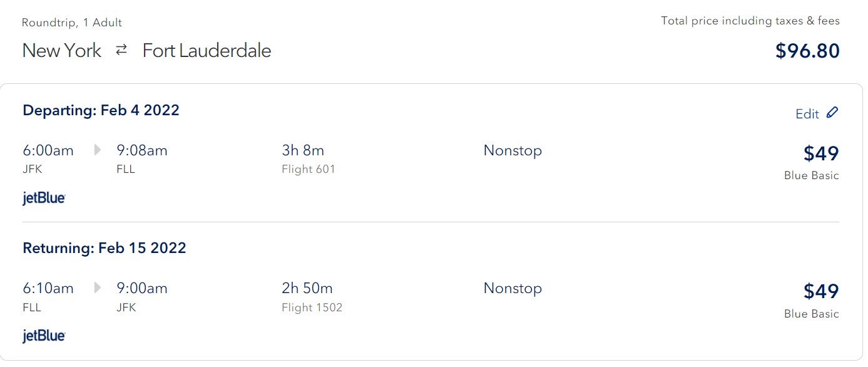Click the total price $96.80
868x367 pixels.
pos(808,51)
